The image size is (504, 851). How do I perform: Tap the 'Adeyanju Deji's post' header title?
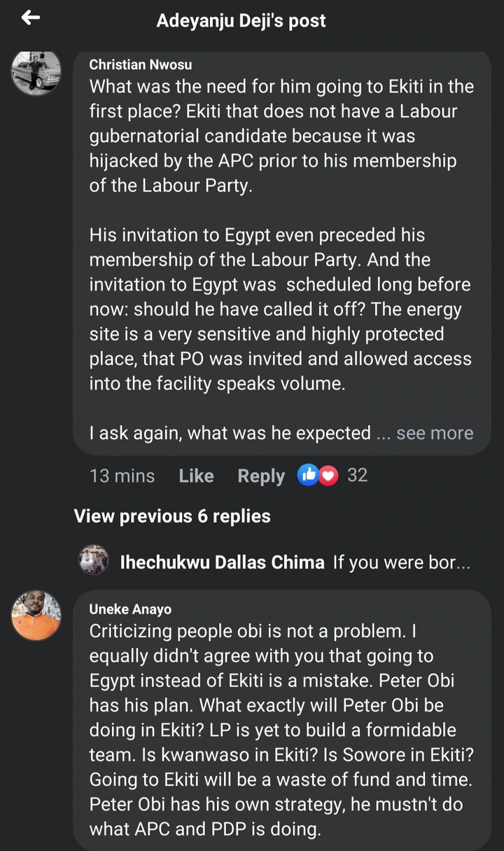coord(241,20)
